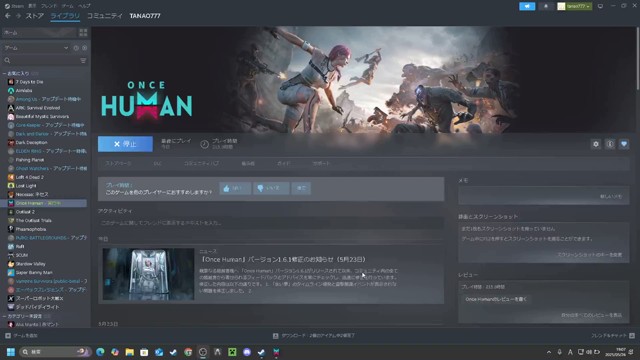Open the Minecraft taskbar icon
Screen dimensions: 640x360
coord(232,352)
